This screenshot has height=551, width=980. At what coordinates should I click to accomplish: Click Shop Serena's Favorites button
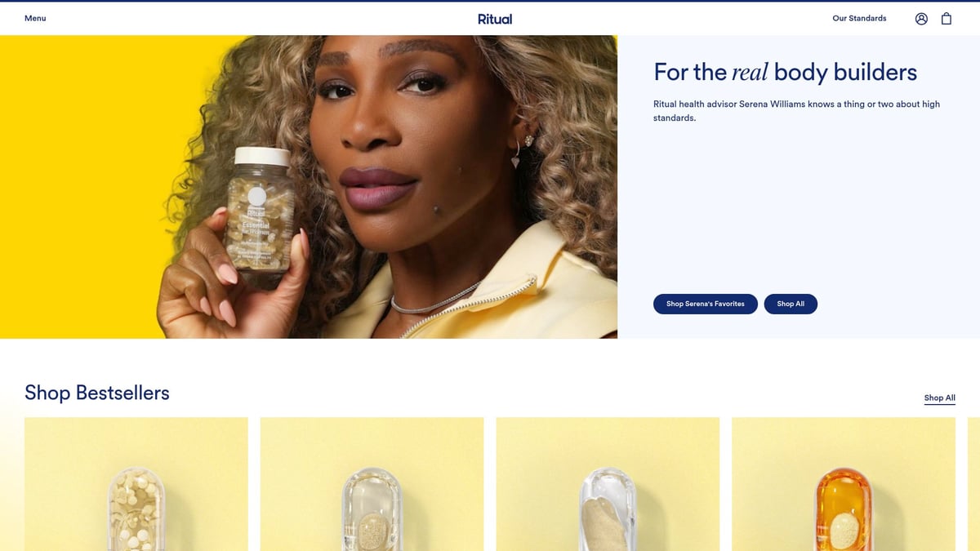click(x=706, y=304)
